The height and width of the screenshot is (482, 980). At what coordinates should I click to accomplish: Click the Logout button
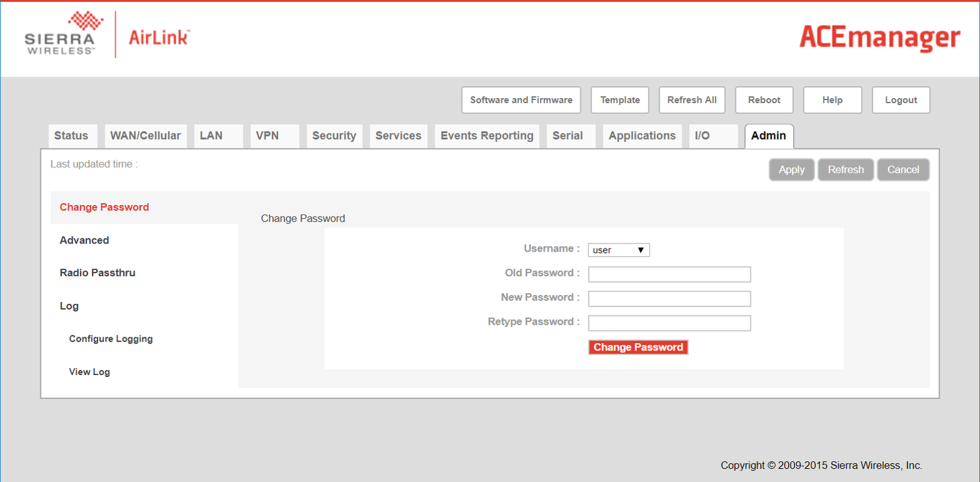901,100
